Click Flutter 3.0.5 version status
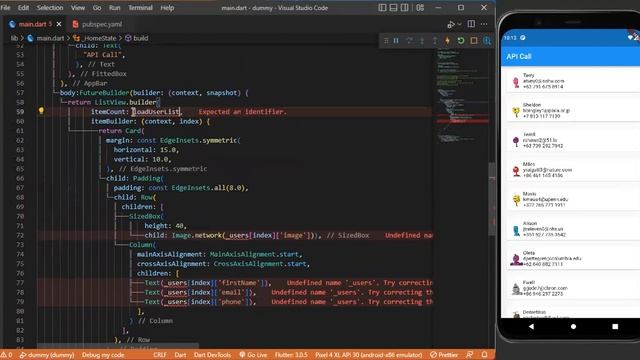 point(291,355)
